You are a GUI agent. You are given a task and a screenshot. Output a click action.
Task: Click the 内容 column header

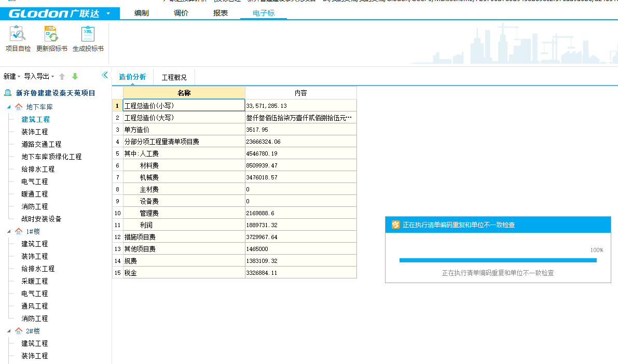click(301, 93)
